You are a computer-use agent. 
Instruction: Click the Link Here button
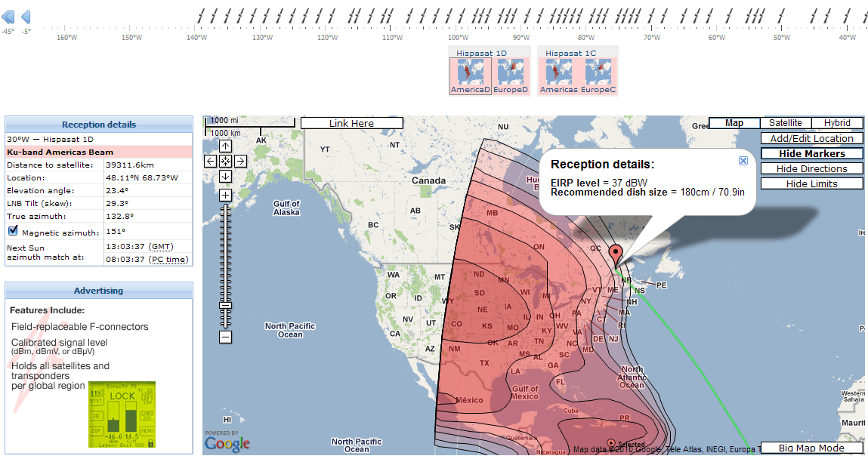click(351, 123)
